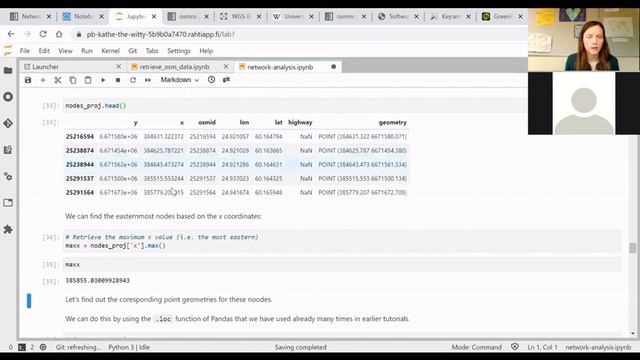Open the Commands palette sidebar icon
This screenshot has width=640, height=360.
[8, 150]
